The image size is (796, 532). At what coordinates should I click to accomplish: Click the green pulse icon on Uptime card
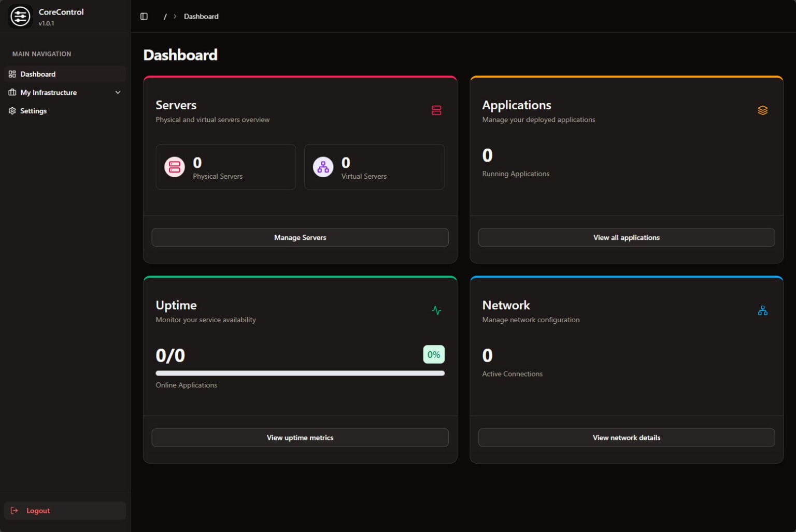436,310
